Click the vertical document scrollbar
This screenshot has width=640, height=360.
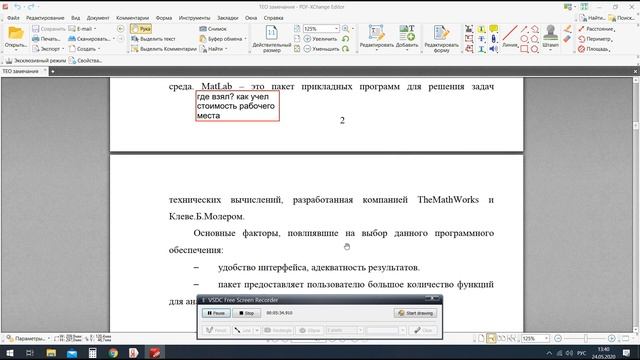pyautogui.click(x=636, y=204)
